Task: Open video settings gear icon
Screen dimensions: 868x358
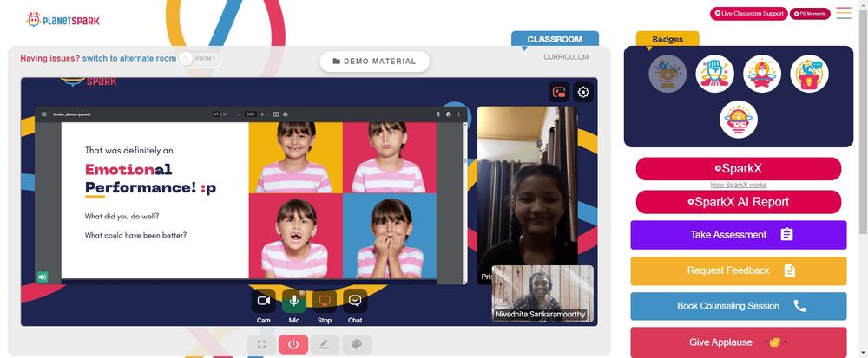Action: pos(583,92)
